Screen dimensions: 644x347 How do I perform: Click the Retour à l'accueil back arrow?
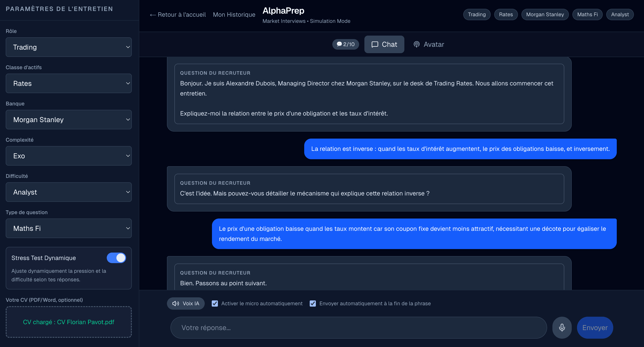coord(153,15)
